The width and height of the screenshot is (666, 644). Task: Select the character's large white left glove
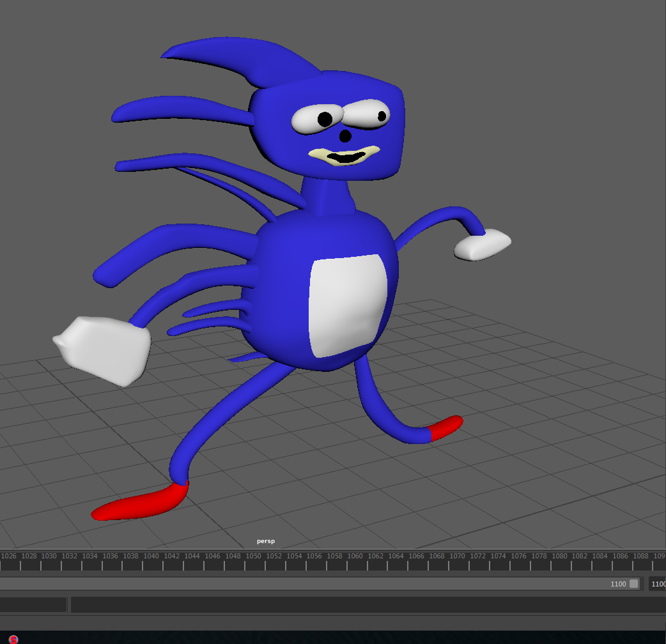click(x=102, y=350)
